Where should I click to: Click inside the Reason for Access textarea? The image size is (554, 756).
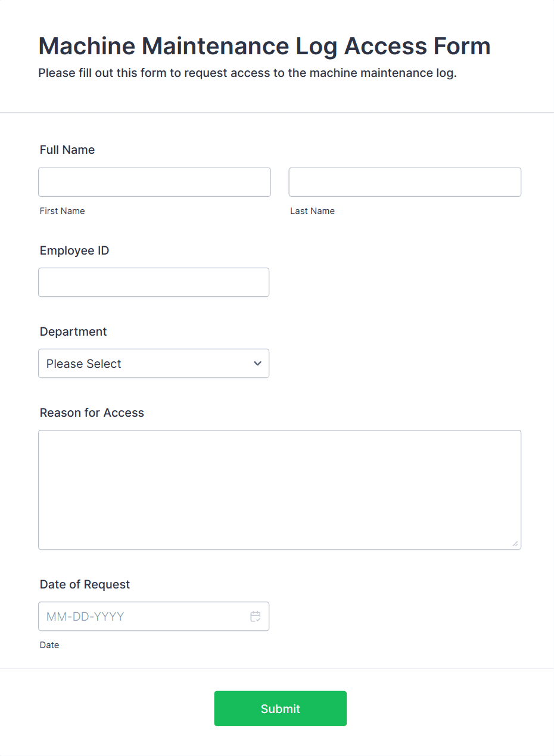[x=279, y=489]
